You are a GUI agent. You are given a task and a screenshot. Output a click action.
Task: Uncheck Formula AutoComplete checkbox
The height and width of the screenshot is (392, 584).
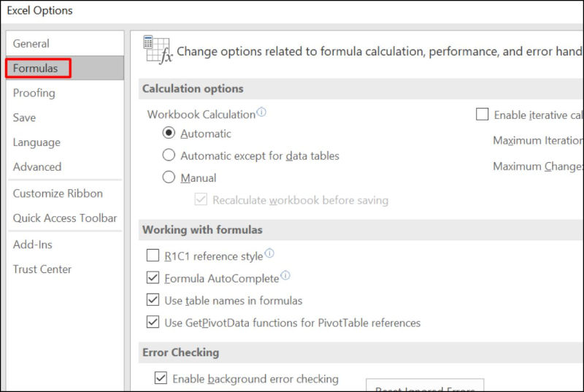[x=153, y=277]
